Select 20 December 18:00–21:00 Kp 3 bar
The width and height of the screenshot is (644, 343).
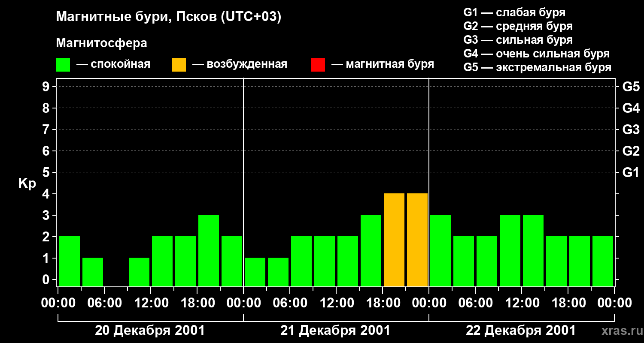209,250
